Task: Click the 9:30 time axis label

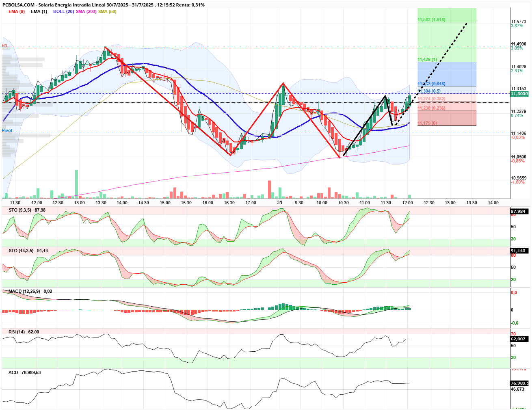Action: point(299,203)
